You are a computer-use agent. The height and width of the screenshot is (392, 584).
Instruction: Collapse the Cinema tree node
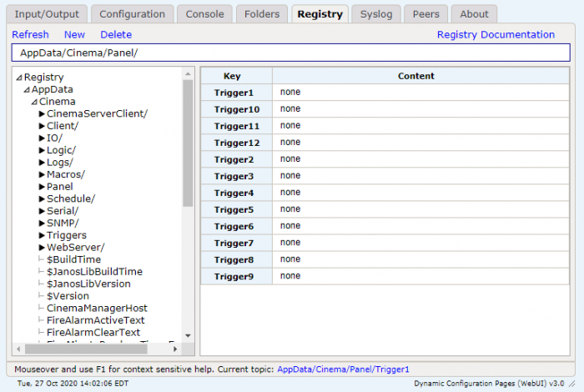34,102
